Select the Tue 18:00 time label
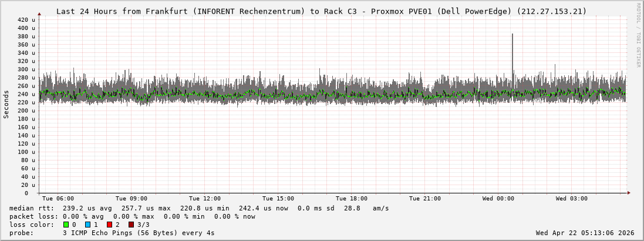Image resolution: width=644 pixels, height=241 pixels. (352, 199)
